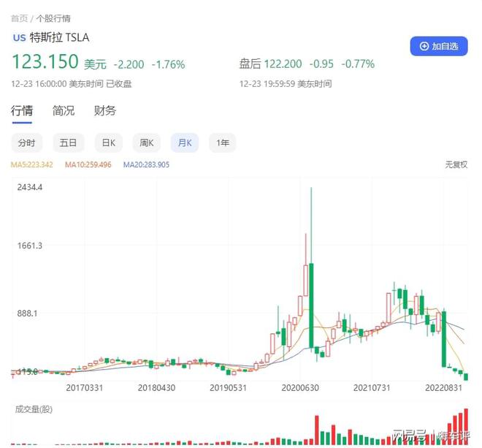Open the 首页 breadcrumb link
The height and width of the screenshot is (448, 482).
pos(20,18)
